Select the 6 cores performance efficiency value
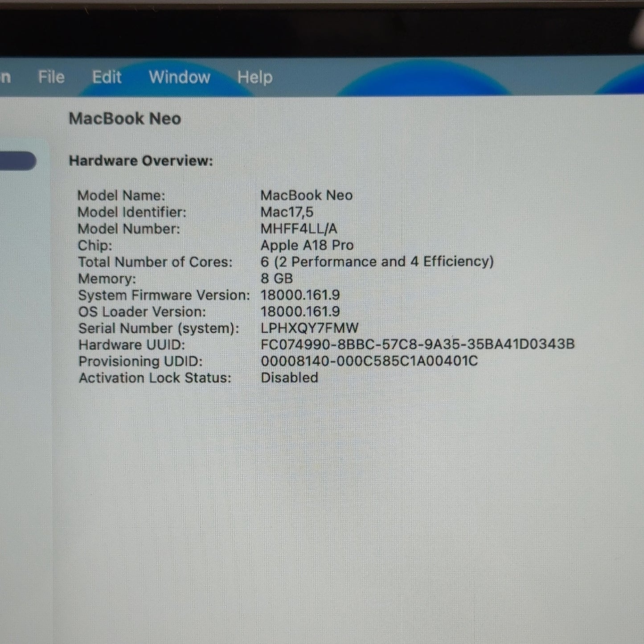 click(377, 262)
